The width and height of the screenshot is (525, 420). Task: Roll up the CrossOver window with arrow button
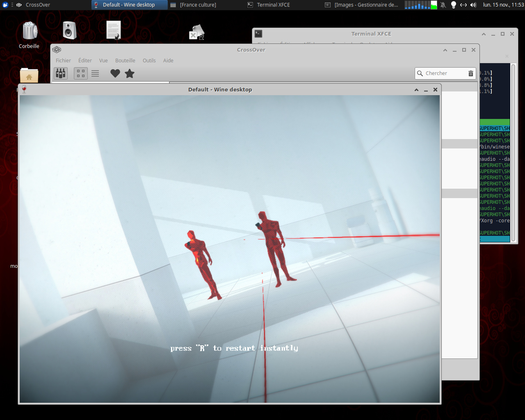click(445, 50)
